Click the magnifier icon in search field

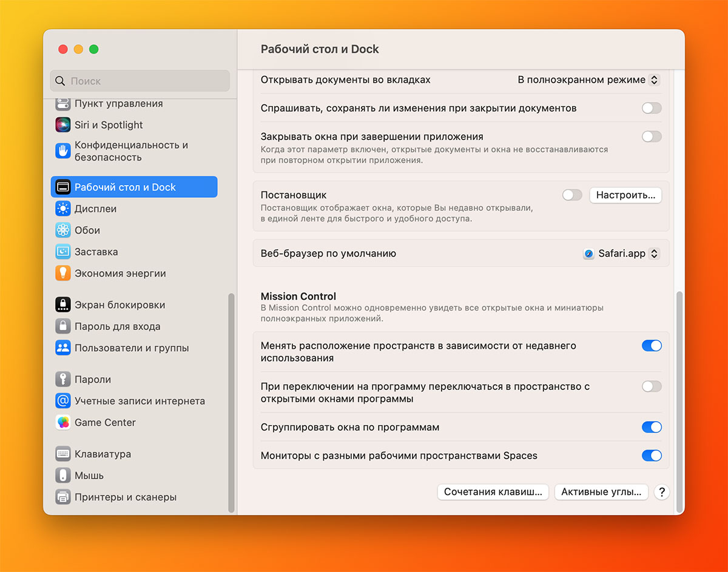60,81
